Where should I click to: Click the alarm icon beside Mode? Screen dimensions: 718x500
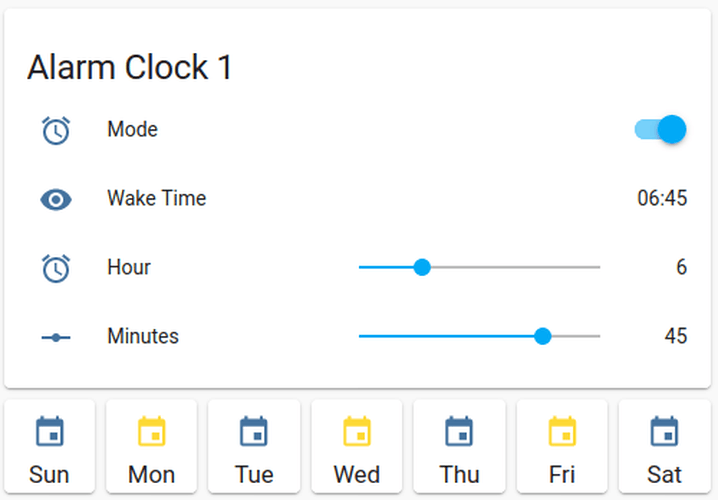pos(56,130)
